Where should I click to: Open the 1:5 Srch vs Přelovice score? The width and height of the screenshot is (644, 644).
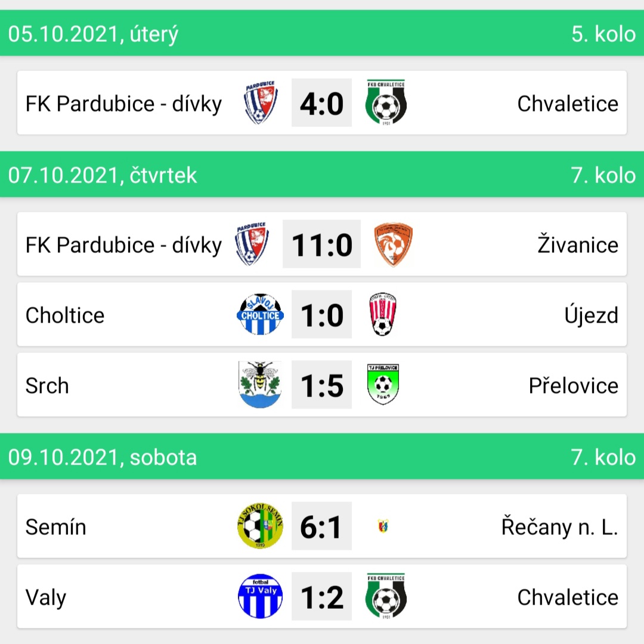321,385
